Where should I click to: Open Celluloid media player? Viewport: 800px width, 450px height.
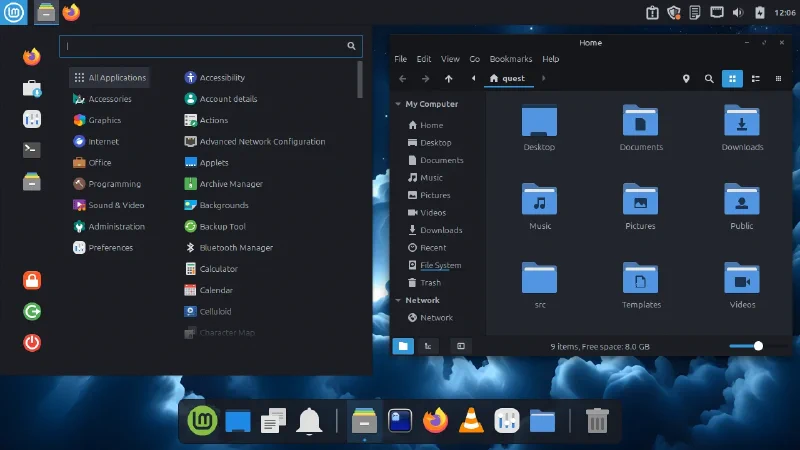207,311
